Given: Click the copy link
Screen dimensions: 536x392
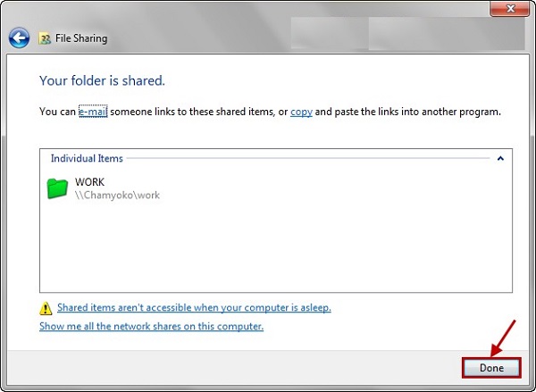Looking at the screenshot, I should coord(301,112).
